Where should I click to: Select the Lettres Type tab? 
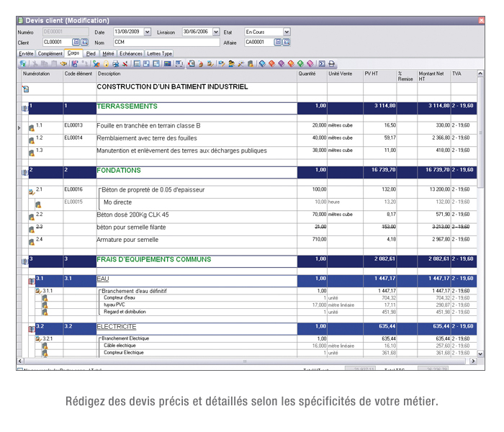pyautogui.click(x=160, y=53)
